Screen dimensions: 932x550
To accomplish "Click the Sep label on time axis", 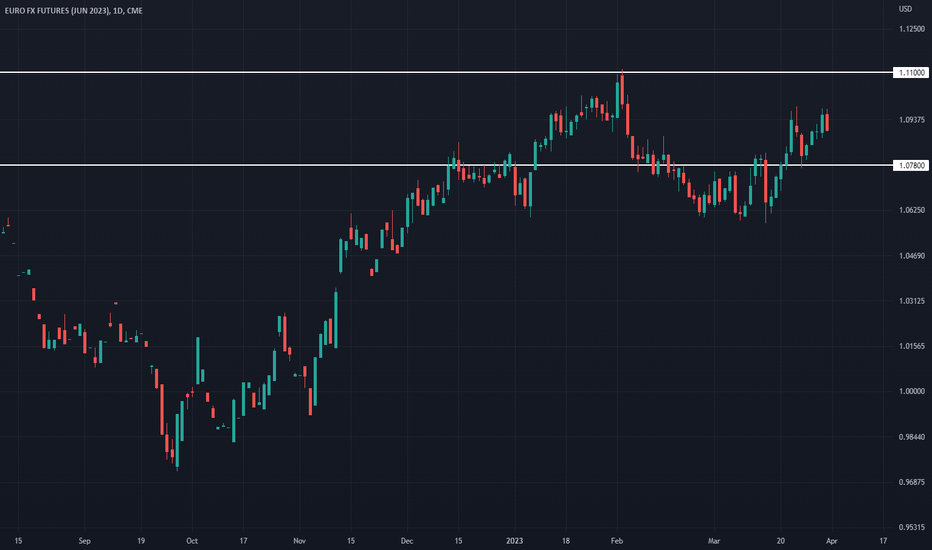I will point(84,541).
